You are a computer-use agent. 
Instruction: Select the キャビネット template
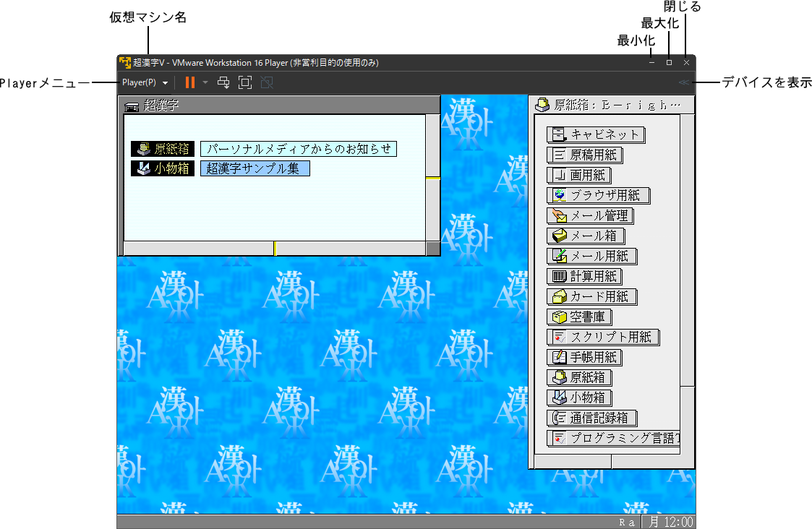pos(597,134)
